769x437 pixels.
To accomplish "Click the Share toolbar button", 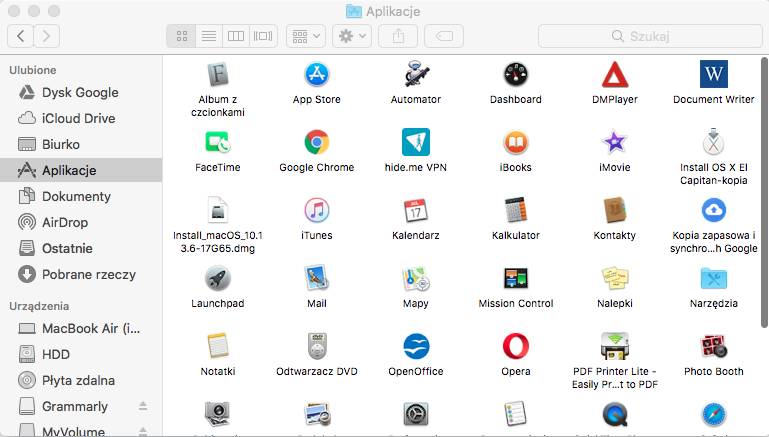I will pos(398,36).
